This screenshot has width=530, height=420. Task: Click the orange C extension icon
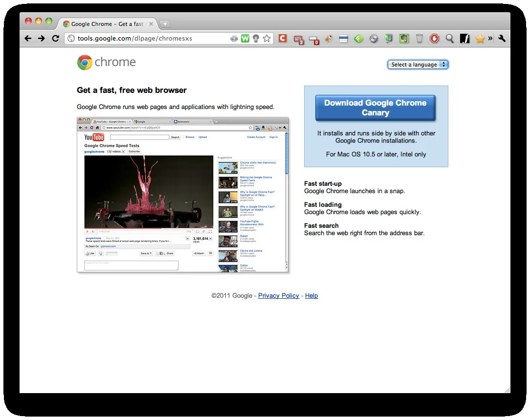(283, 38)
